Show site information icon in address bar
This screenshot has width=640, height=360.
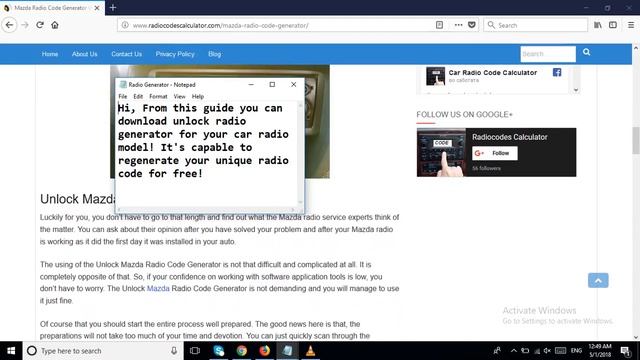tap(125, 25)
